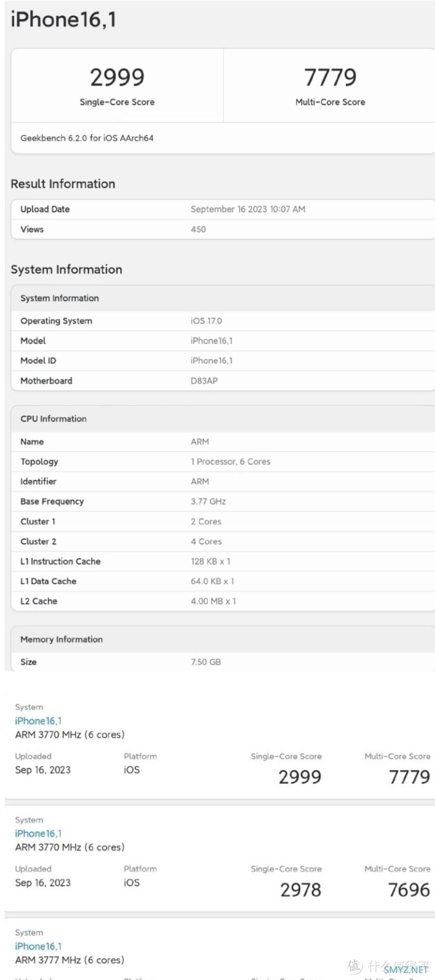Click the Cluster 1 value 2 Cores
The image size is (435, 980).
tap(206, 522)
